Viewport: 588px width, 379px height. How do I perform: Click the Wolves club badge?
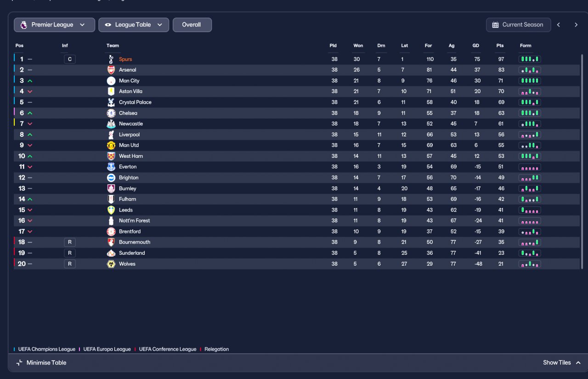click(111, 264)
